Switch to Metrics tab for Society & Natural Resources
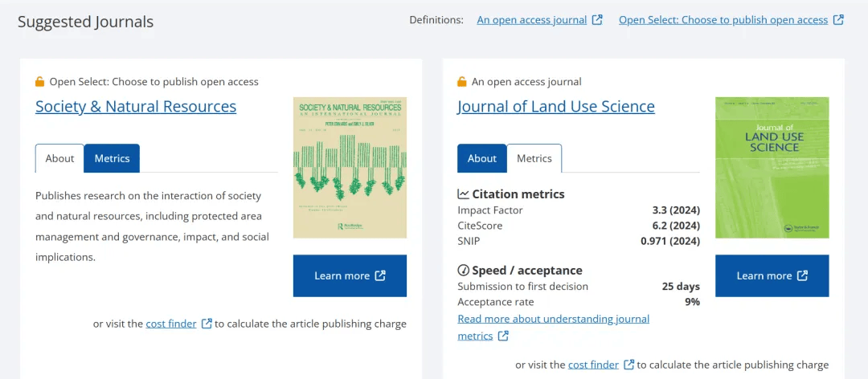 click(x=112, y=158)
